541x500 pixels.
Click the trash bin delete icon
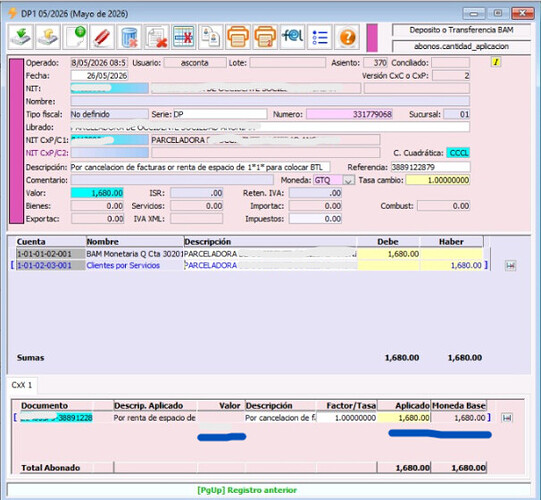coord(129,36)
